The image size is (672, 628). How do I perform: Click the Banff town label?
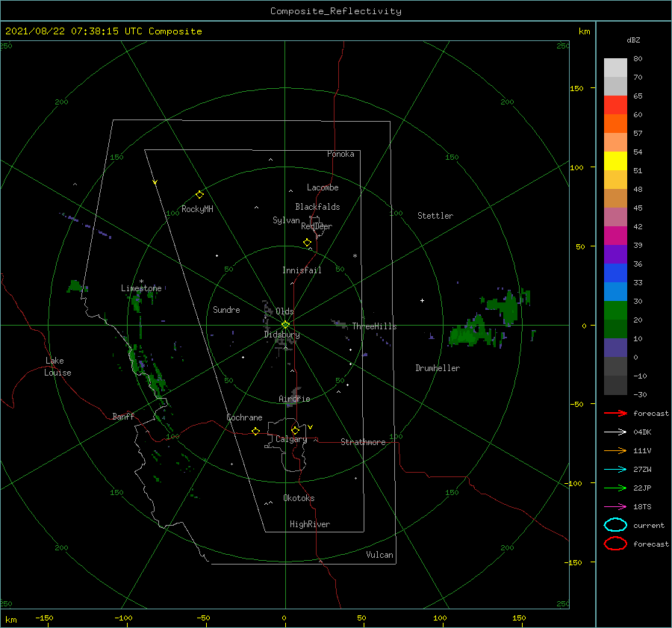tap(123, 416)
